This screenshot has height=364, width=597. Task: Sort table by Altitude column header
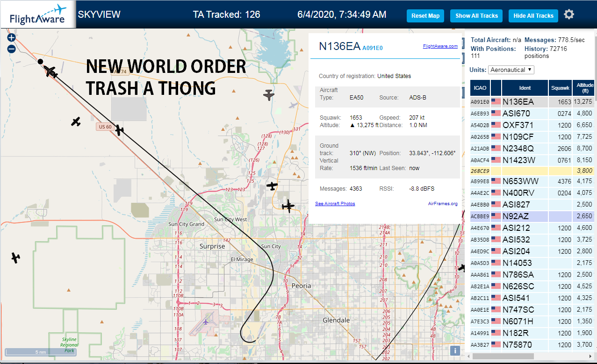tap(583, 88)
